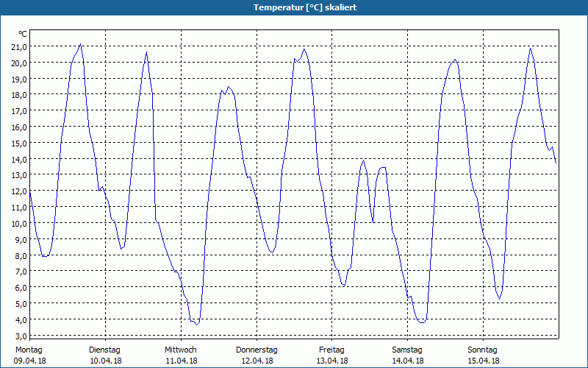Click the 12.04.18 date label

(257, 361)
